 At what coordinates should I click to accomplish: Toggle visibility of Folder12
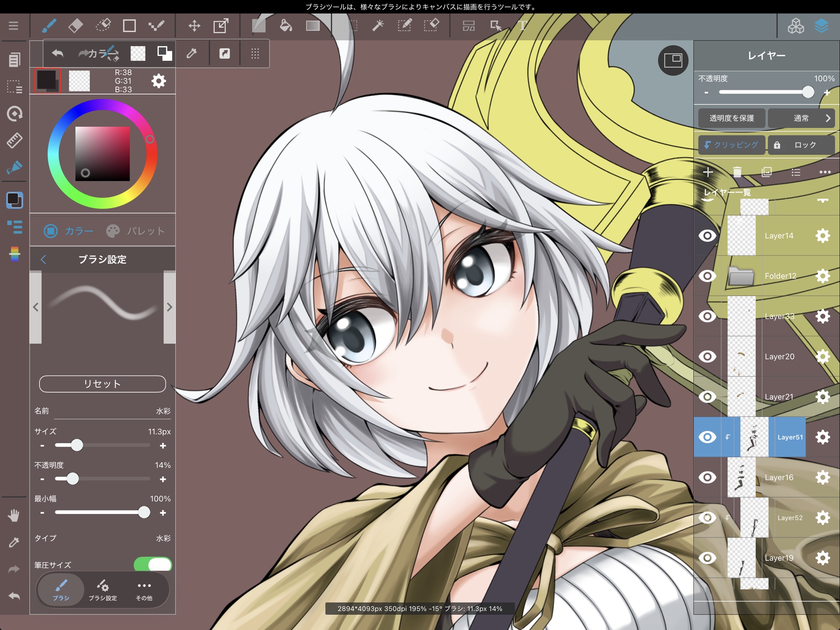(x=707, y=276)
